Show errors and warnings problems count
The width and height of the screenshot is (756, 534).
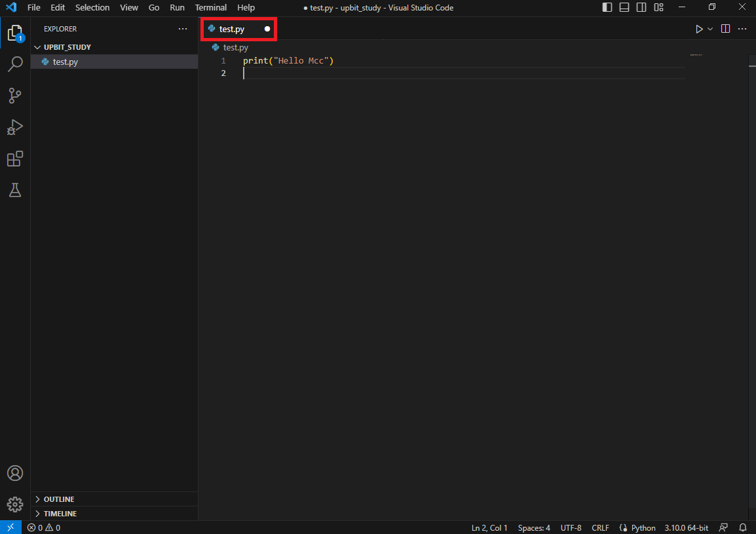coord(44,527)
